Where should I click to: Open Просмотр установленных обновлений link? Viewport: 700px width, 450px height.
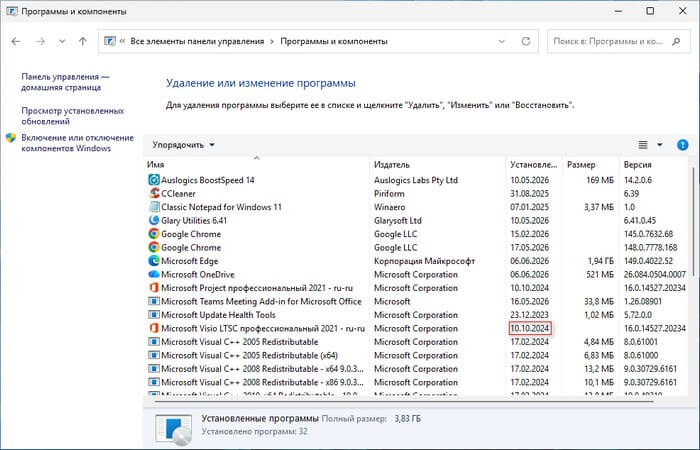coord(72,116)
